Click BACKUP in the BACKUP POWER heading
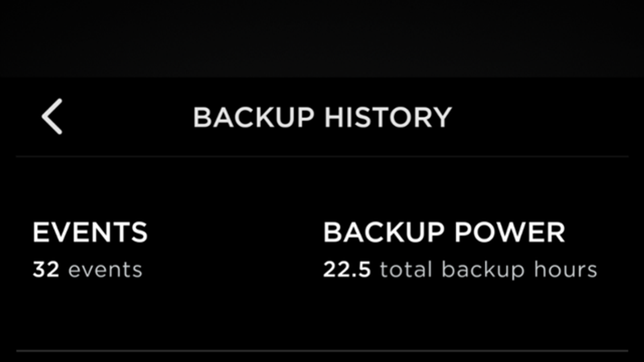 point(384,232)
